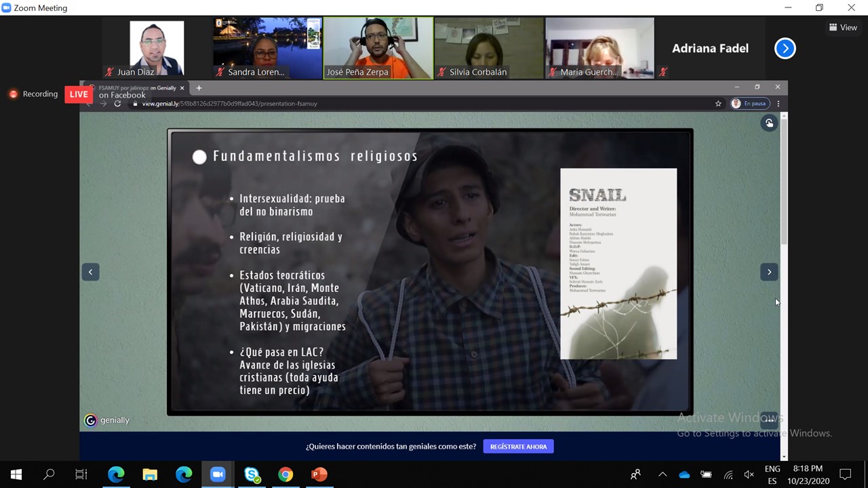
Task: Bookmark this page with star icon
Action: (x=718, y=104)
